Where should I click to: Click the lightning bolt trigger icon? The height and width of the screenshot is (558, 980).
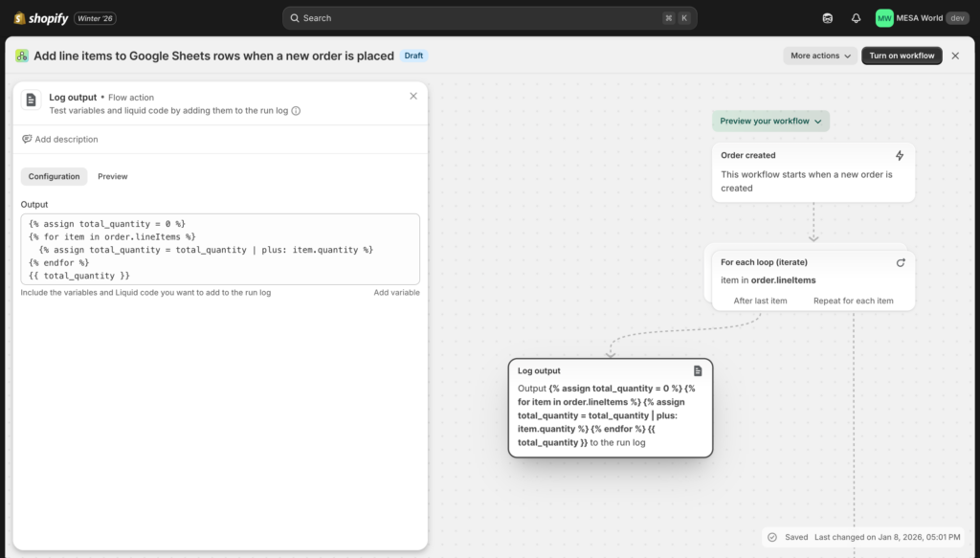pyautogui.click(x=900, y=156)
